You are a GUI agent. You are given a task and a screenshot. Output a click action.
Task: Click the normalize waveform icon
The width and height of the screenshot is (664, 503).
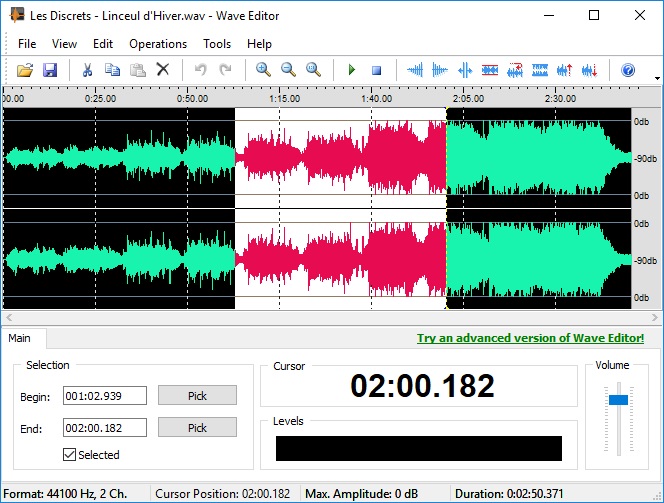coord(540,70)
